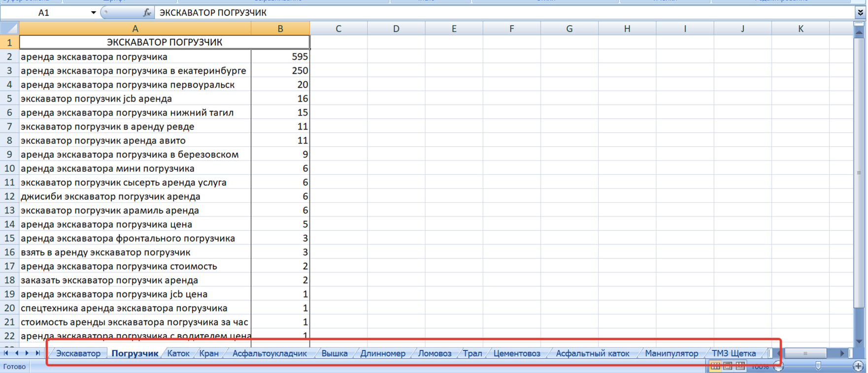Open the Асфальтоукладчик sheet tab

269,353
